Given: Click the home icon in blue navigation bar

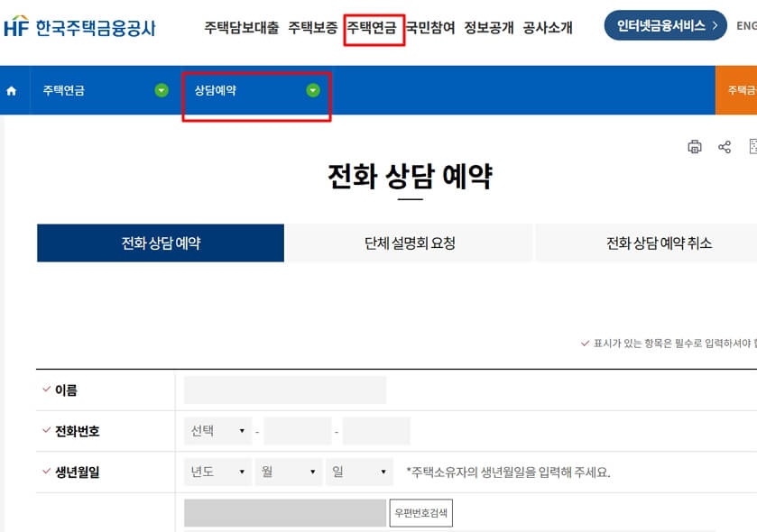Looking at the screenshot, I should click(x=11, y=90).
